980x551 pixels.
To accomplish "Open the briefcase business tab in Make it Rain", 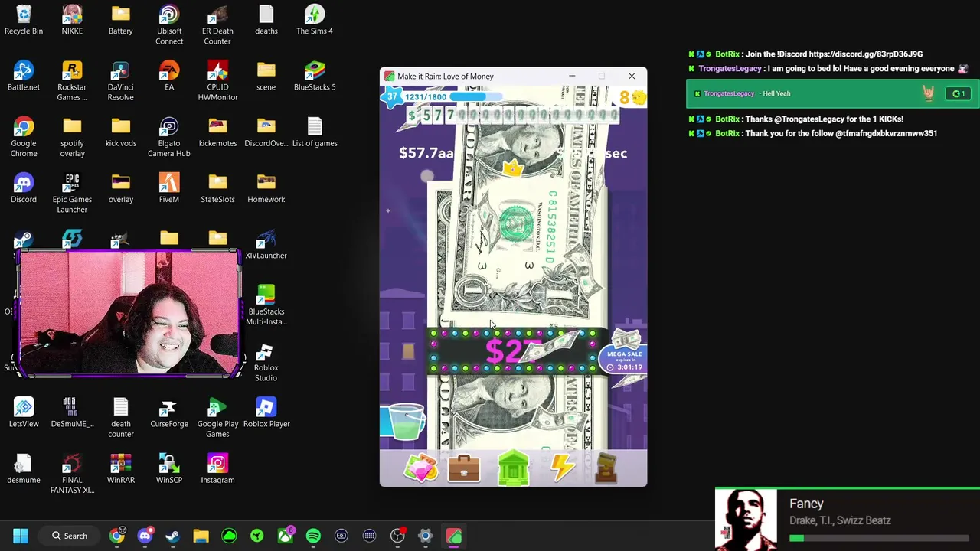I will (464, 468).
